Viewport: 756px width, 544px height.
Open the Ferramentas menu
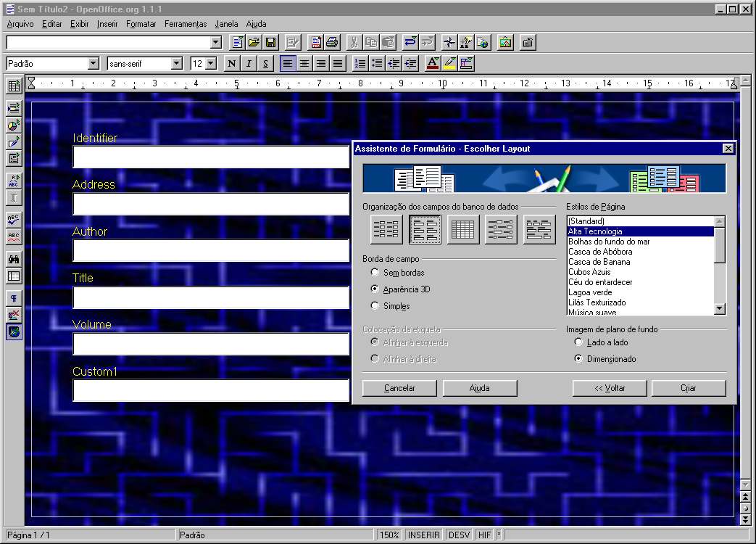pyautogui.click(x=186, y=24)
